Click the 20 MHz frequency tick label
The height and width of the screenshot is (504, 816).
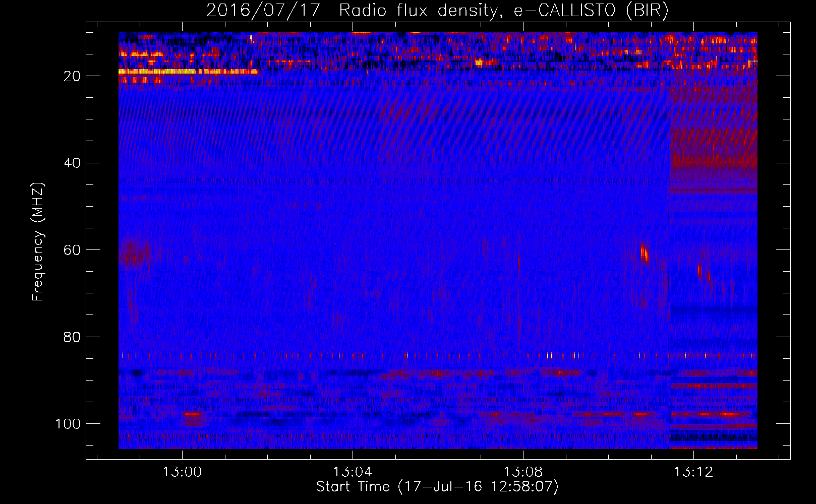click(72, 76)
